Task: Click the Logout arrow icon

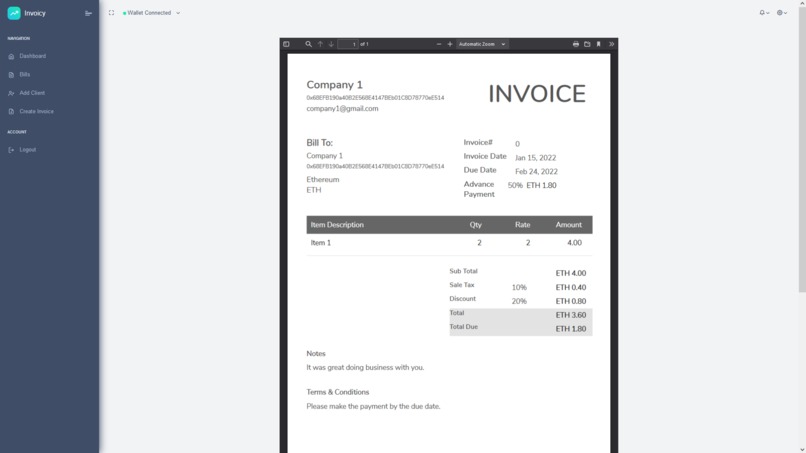Action: [11, 150]
